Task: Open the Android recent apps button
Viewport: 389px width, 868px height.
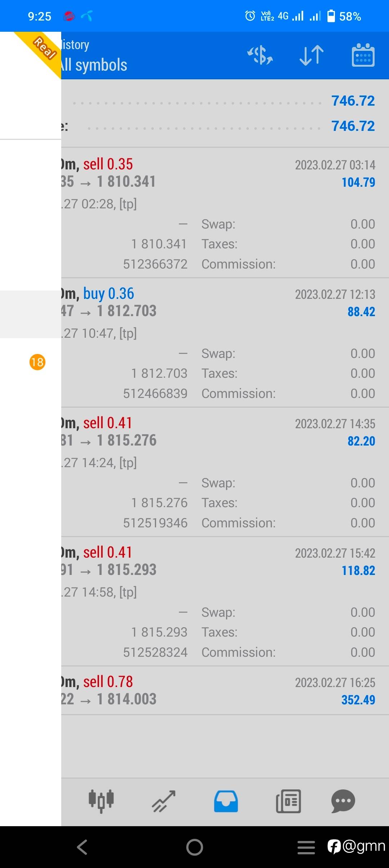Action: 306,847
